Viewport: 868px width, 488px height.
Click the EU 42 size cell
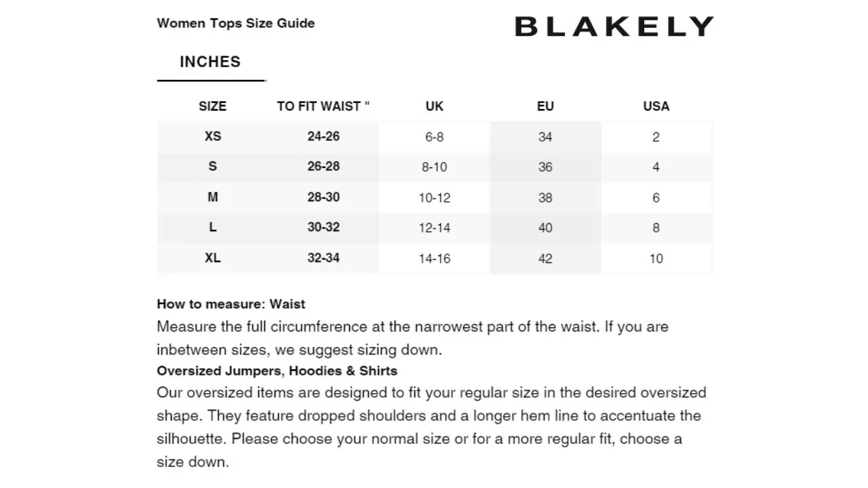pos(545,259)
